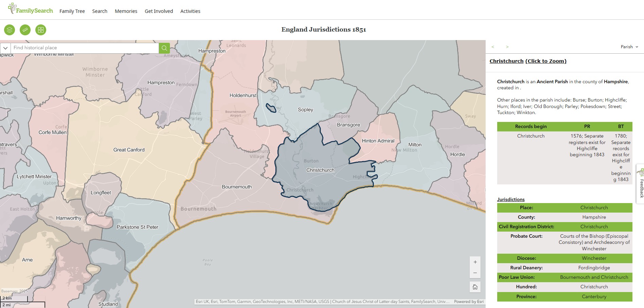Open the basemap gallery grid
The width and height of the screenshot is (644, 308).
tap(41, 30)
